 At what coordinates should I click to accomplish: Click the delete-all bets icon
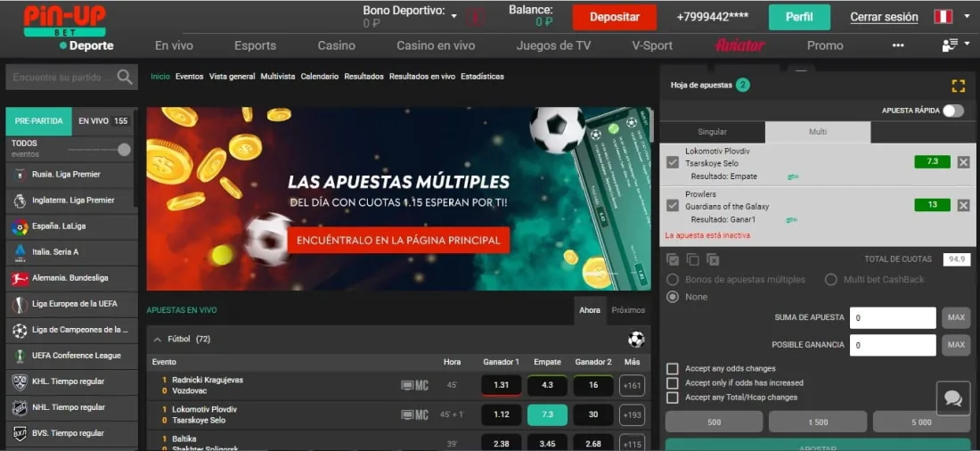tap(713, 259)
